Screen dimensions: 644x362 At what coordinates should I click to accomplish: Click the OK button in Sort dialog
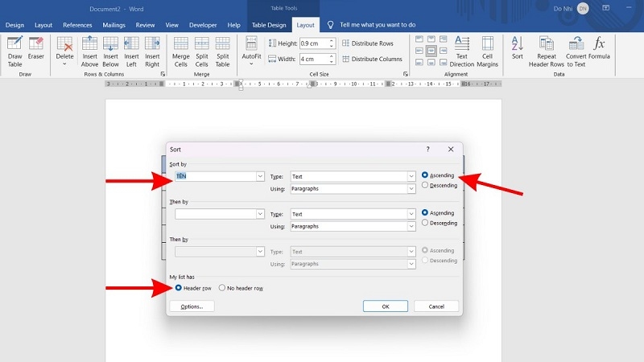[385, 306]
